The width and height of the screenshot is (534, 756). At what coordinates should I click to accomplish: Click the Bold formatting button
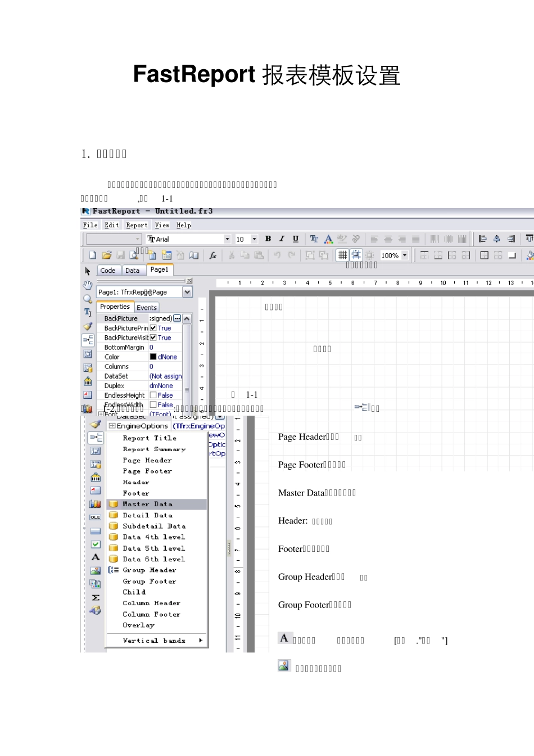pos(268,239)
